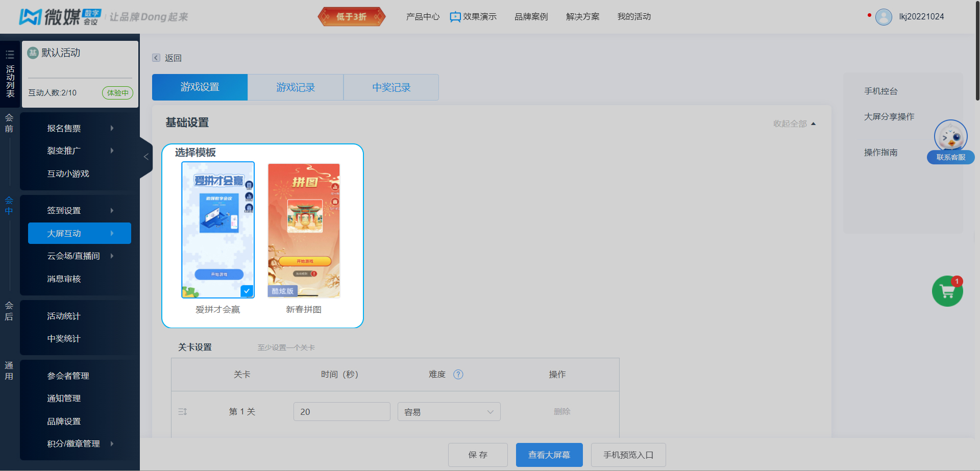This screenshot has width=980, height=471.
Task: Click the 基 badge beside 默认活动
Action: coord(33,53)
